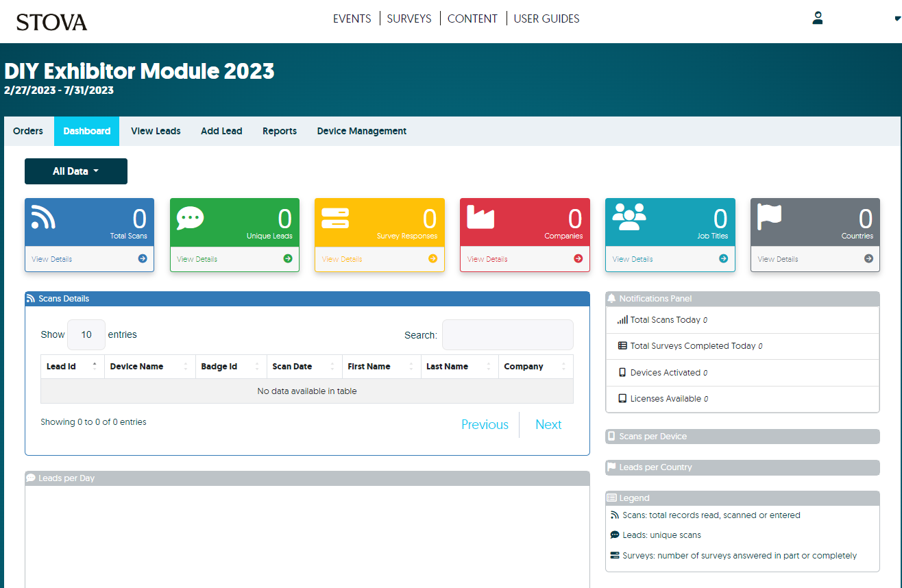View Details link for Countries
Screen dimensions: 902x588
[778, 259]
